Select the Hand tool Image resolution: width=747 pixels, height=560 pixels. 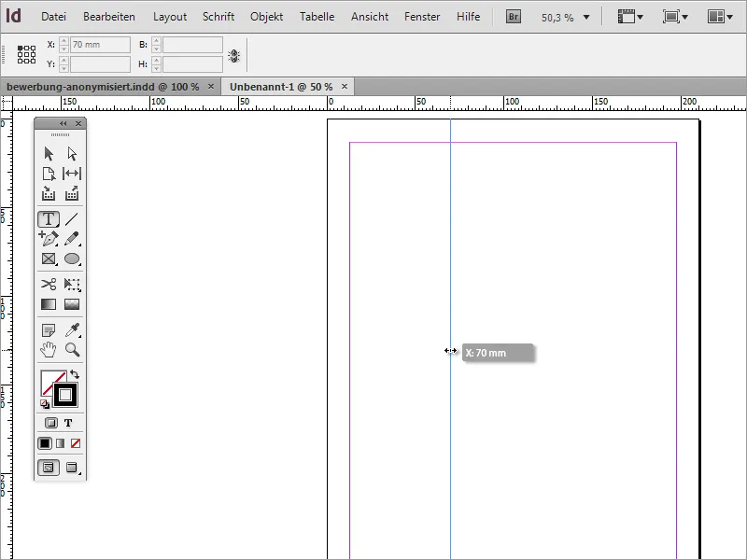click(x=49, y=349)
